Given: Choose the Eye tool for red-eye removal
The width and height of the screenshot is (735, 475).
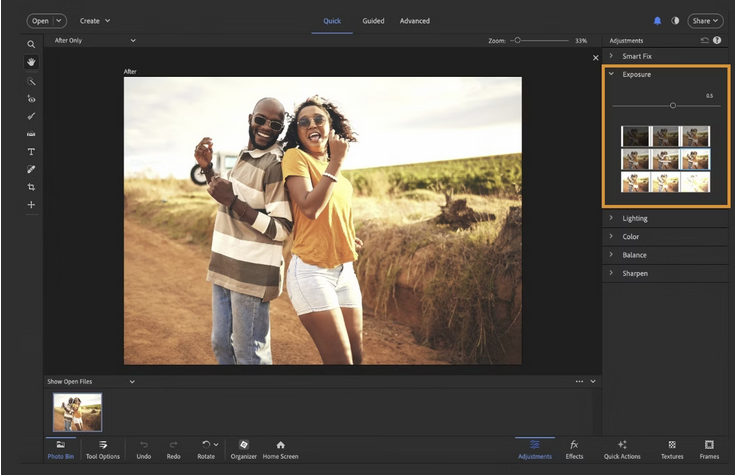Looking at the screenshot, I should coord(31,98).
